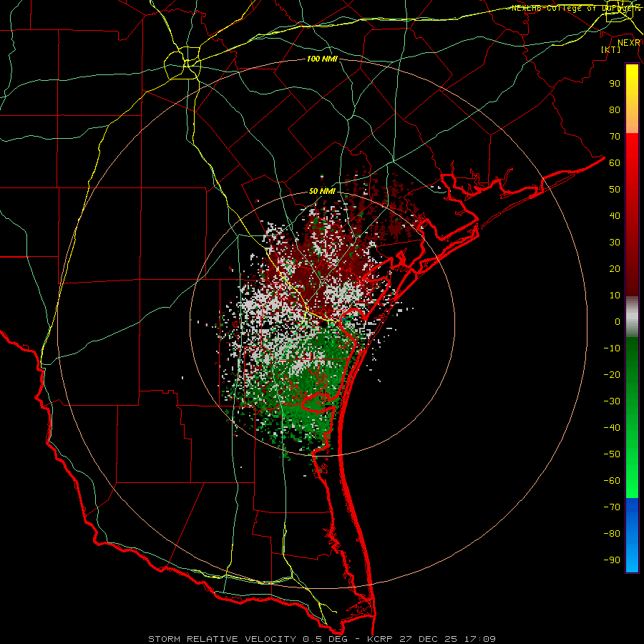This screenshot has width=644, height=644.
Task: Pick the yellow segment atop the color bar
Action: [x=632, y=98]
